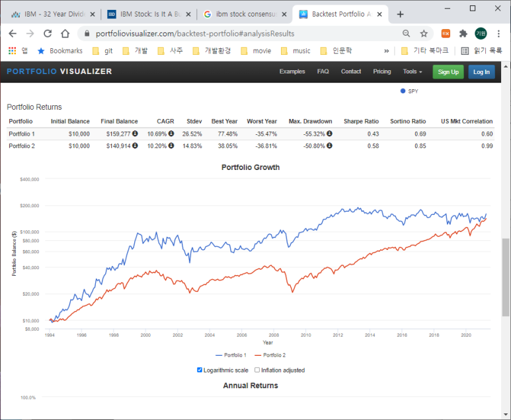Open the git bookmark folder

click(x=102, y=51)
